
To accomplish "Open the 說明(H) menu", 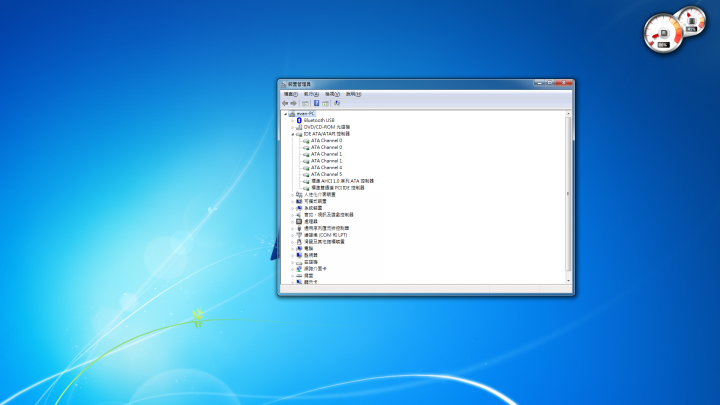I will point(353,94).
